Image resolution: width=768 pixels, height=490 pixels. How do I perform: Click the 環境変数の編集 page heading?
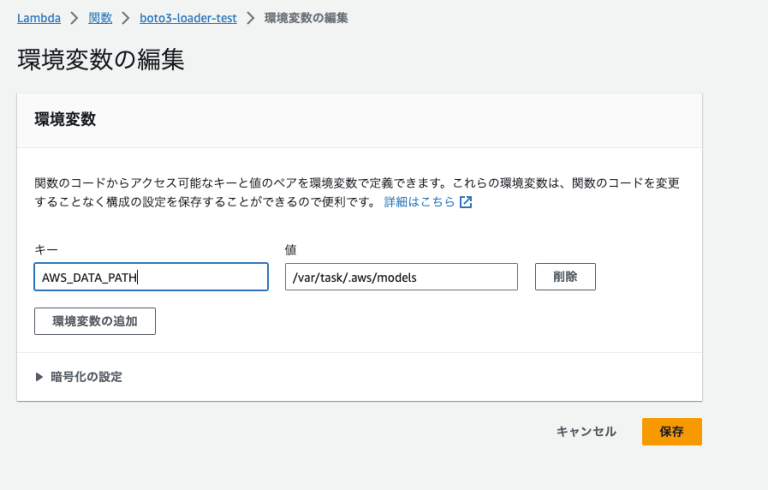(101, 60)
